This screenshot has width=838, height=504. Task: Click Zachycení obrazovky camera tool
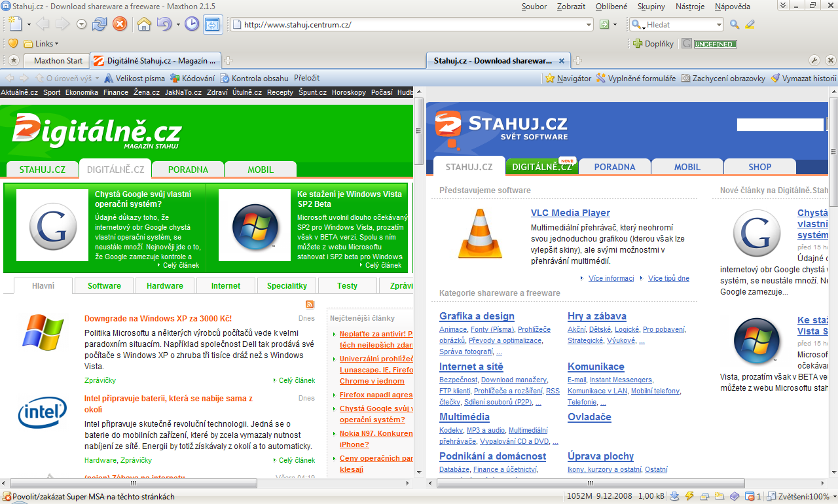coord(723,78)
